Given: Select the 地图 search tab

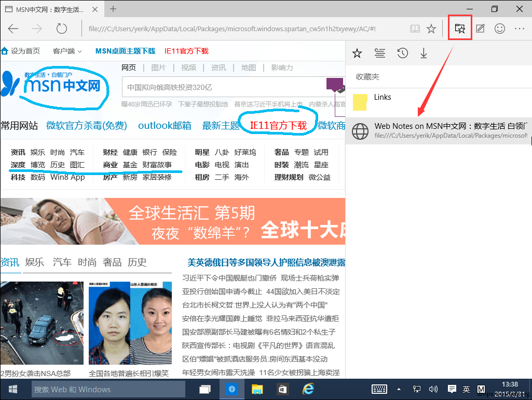Looking at the screenshot, I should 249,68.
